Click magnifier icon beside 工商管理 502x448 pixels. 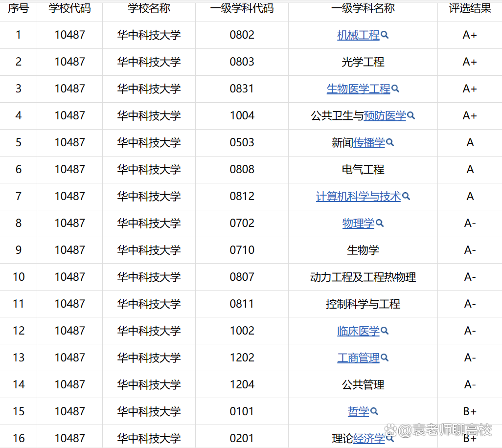coord(385,358)
